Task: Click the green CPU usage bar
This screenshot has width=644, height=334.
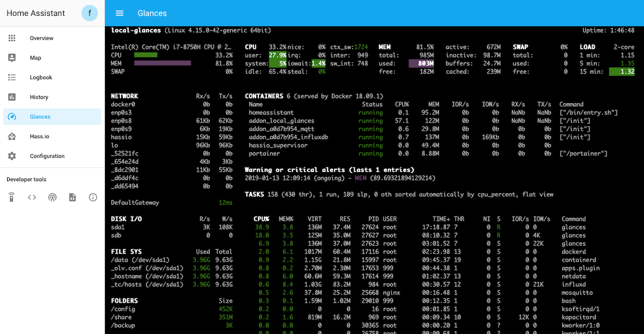Action: pos(146,55)
